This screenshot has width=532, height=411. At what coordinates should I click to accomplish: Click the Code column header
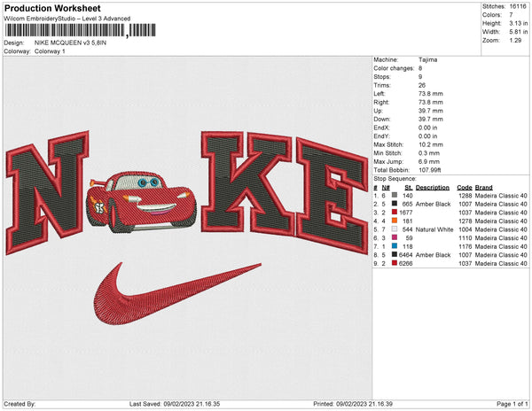click(x=465, y=187)
